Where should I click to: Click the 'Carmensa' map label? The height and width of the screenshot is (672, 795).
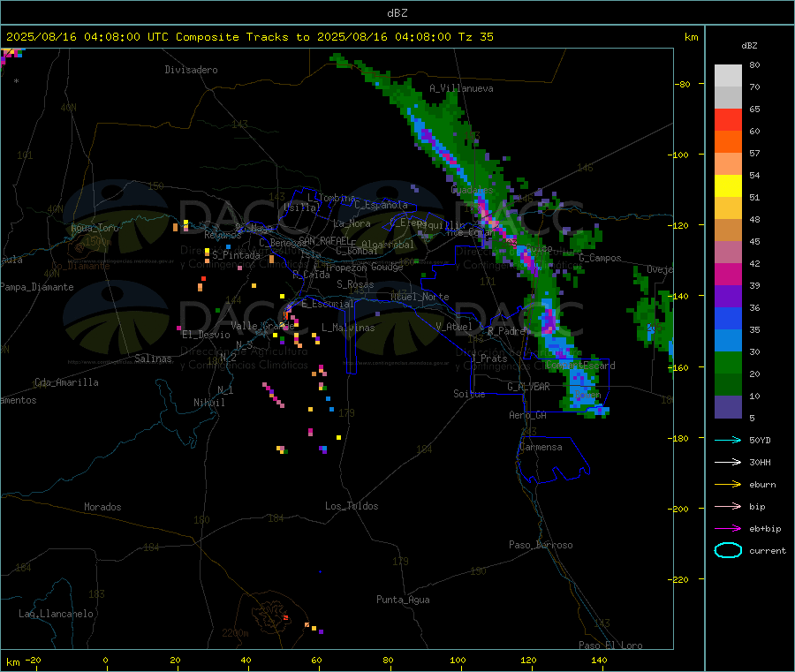541,447
